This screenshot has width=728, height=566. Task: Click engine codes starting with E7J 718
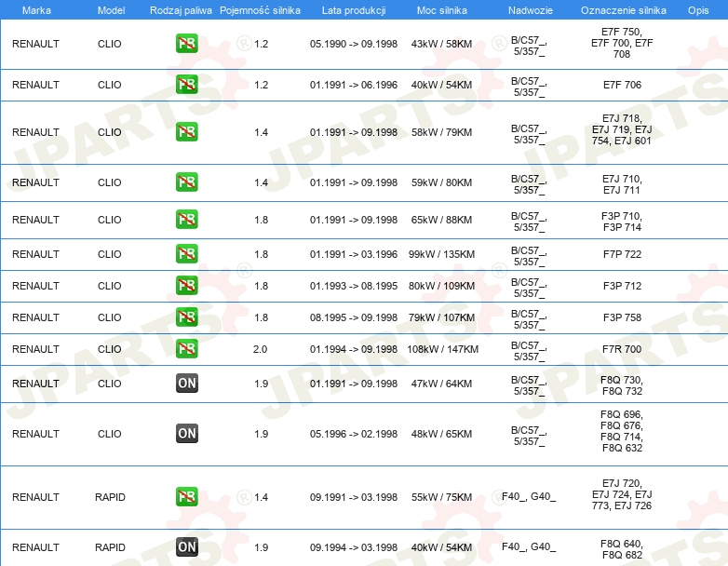622,129
